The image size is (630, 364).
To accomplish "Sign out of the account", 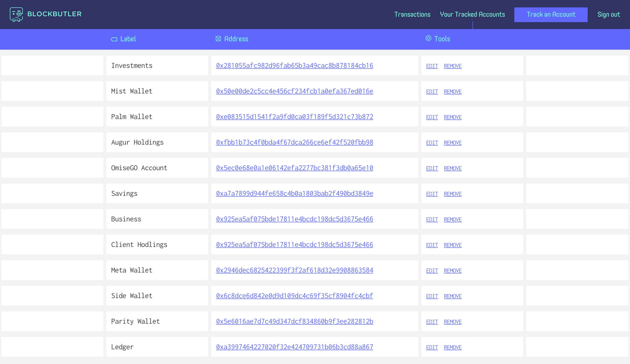I will coord(609,15).
